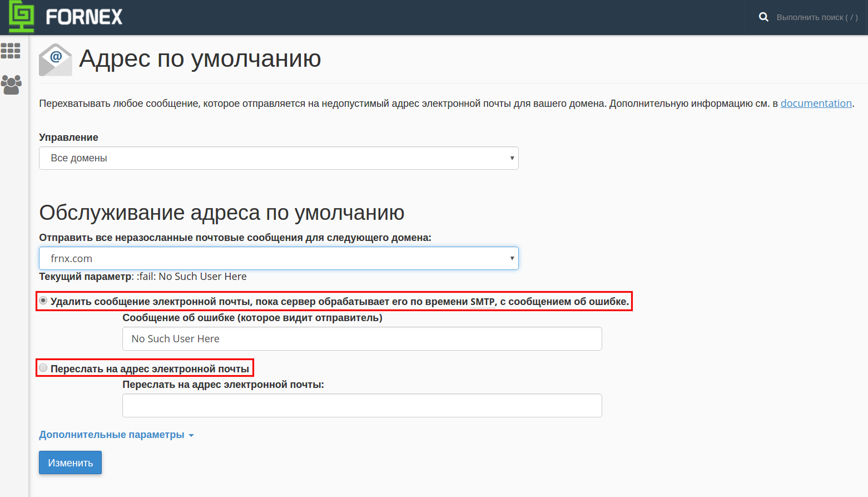The width and height of the screenshot is (868, 497).
Task: Open the user management people icon
Action: click(x=11, y=85)
